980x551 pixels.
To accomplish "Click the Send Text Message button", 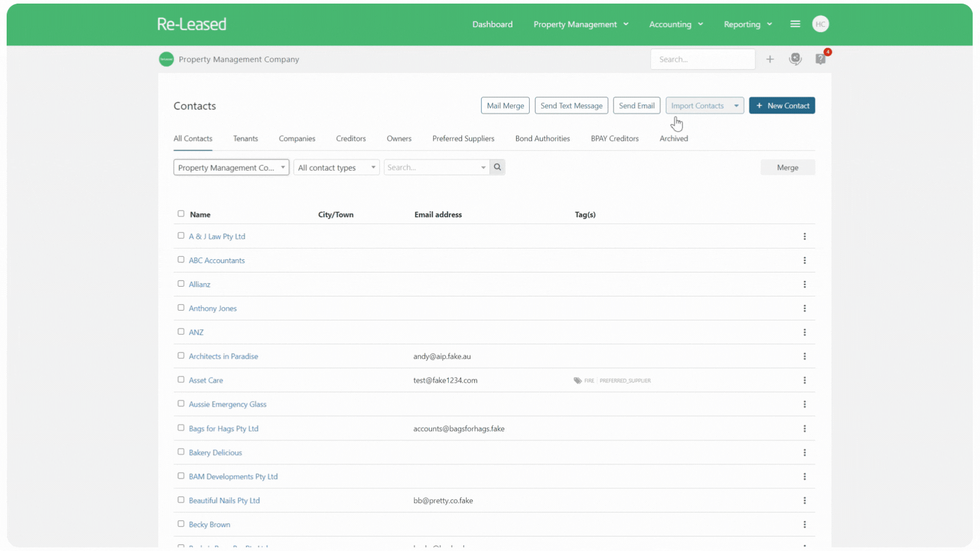I will (571, 106).
